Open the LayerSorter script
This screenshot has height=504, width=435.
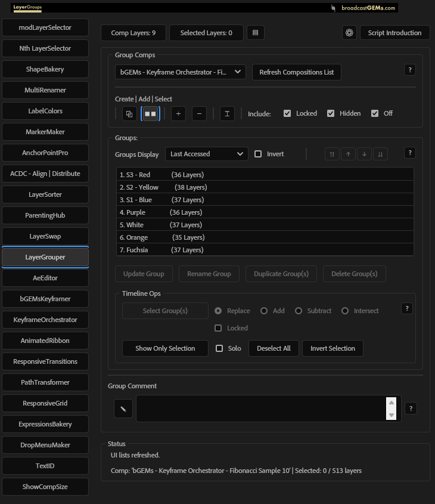(45, 195)
